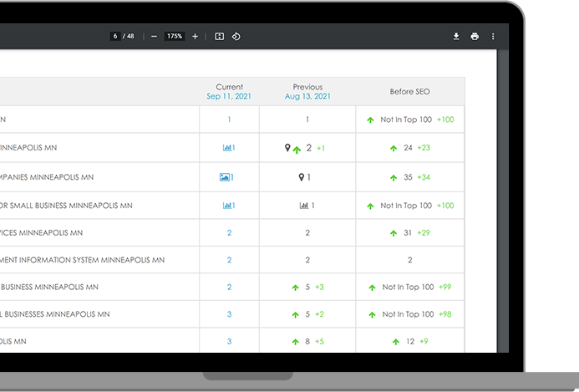Click the Sep 11, 2021 date link
Screen dimensions: 579x392
[229, 97]
